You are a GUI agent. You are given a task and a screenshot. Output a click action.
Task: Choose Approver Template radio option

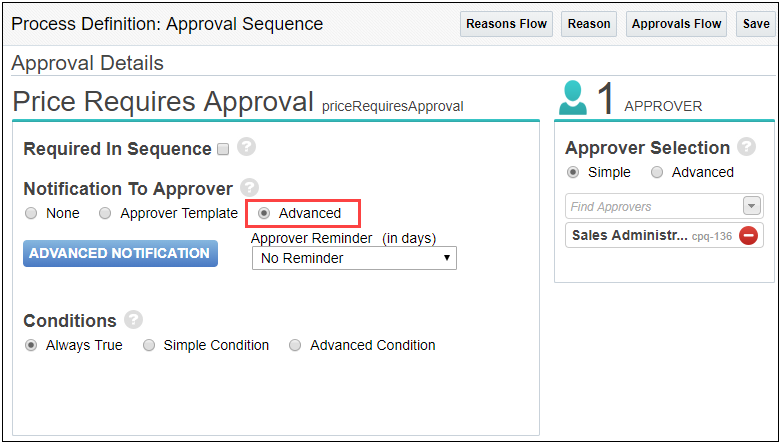(x=105, y=213)
